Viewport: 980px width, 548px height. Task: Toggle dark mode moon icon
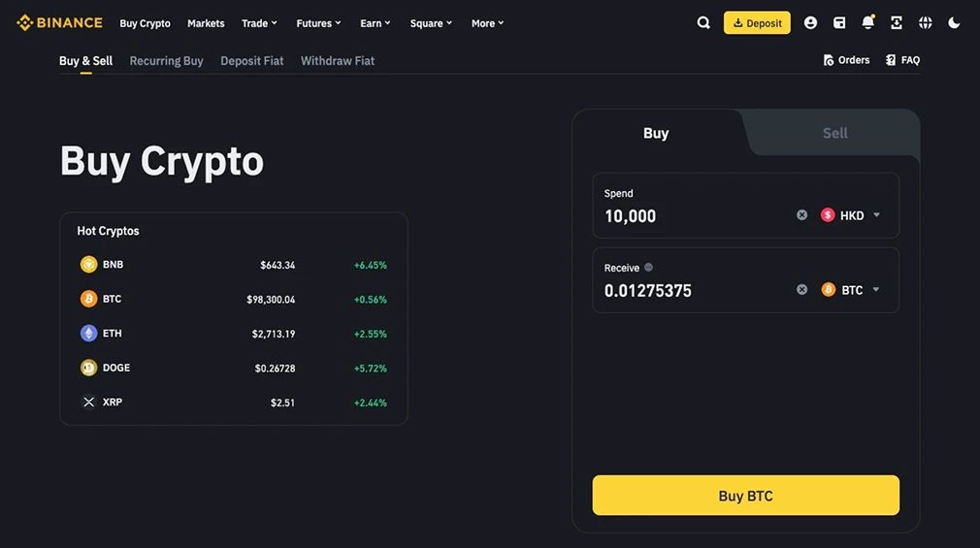point(954,23)
